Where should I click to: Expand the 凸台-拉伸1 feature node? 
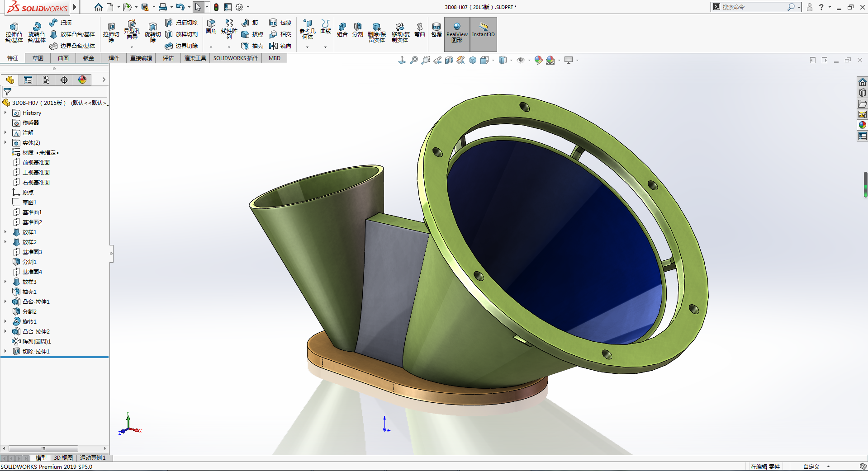5,301
